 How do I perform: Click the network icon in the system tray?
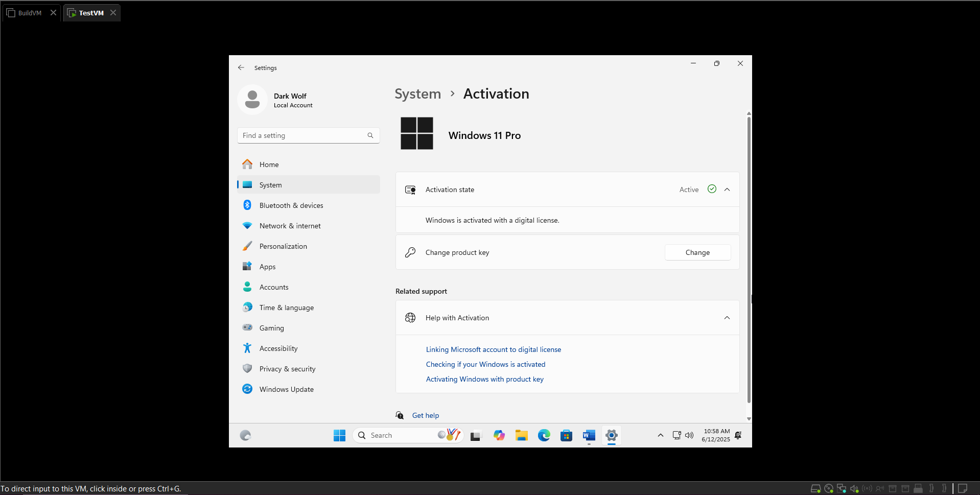point(677,435)
